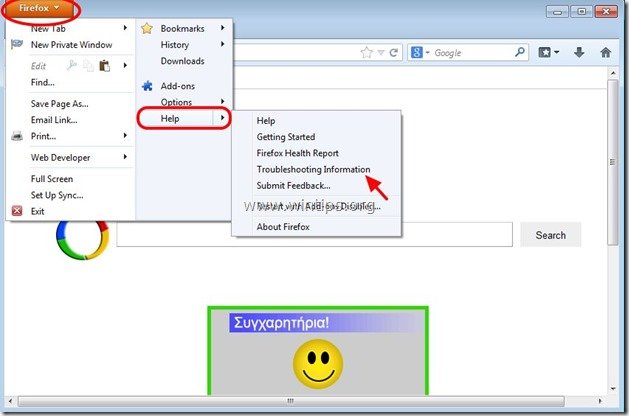629x416 pixels.
Task: Reload the page with the refresh icon
Action: point(394,53)
